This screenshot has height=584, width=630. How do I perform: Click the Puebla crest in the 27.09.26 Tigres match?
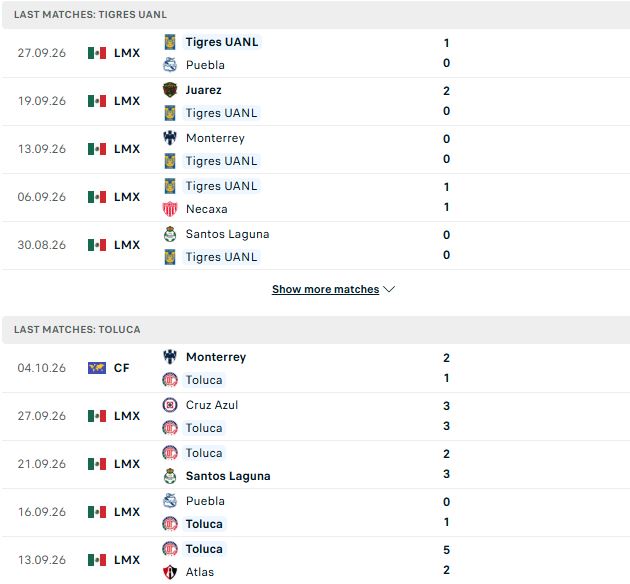click(x=170, y=65)
